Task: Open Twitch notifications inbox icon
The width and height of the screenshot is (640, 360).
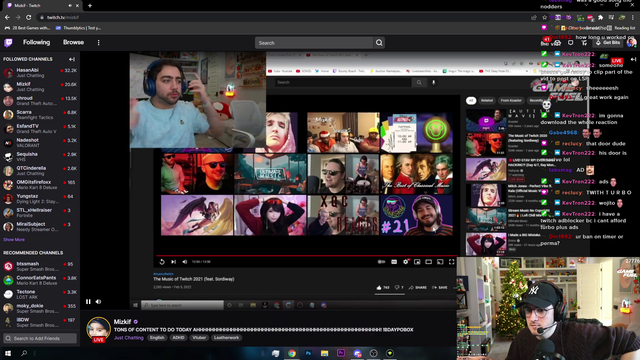Action: click(x=557, y=42)
